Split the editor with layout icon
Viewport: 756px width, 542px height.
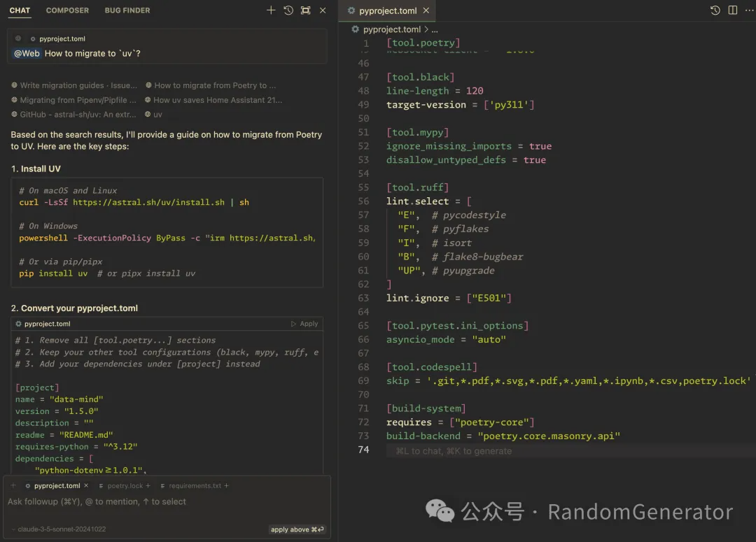732,10
